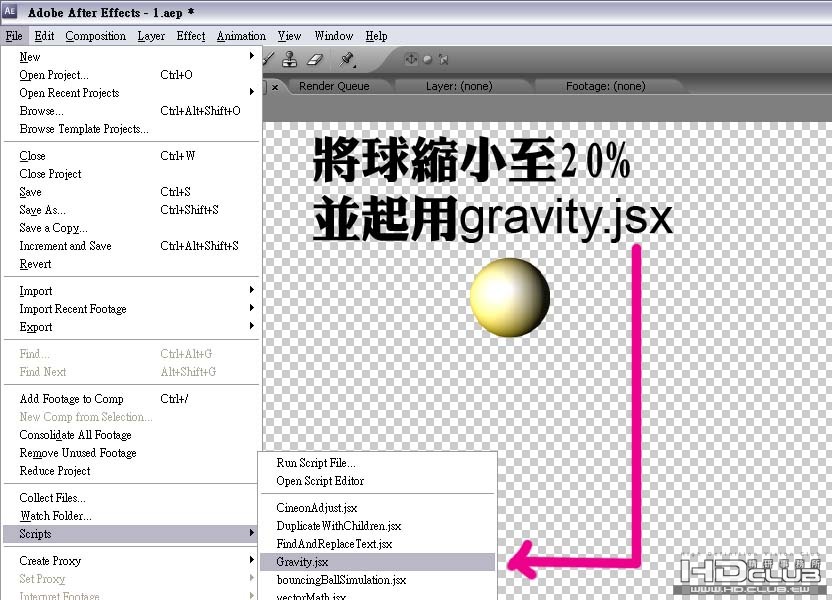Open the Layer menu

point(151,36)
